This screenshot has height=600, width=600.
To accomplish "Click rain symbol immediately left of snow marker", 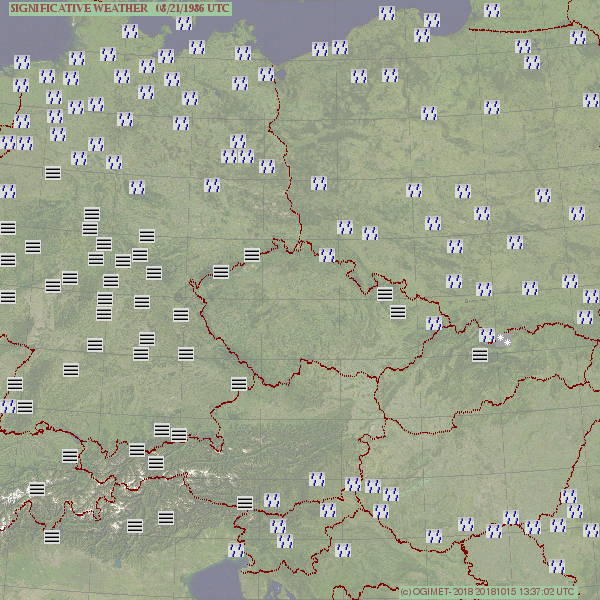I will 487,335.
